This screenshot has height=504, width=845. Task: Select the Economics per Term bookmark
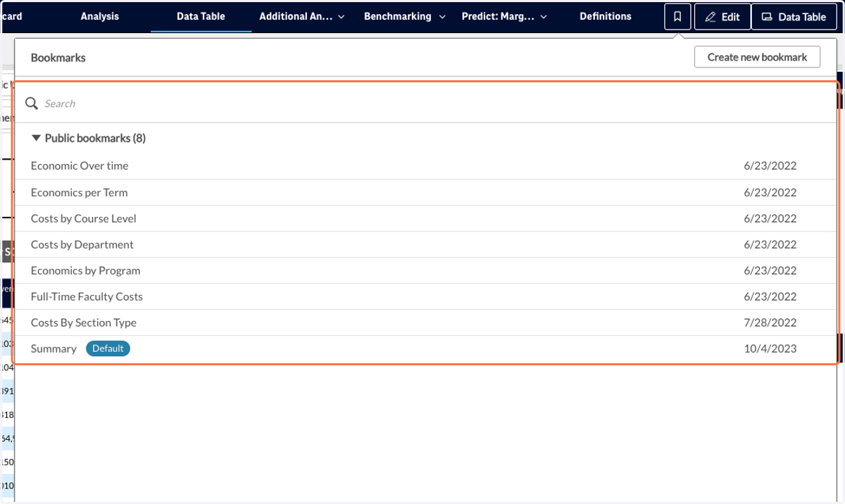pos(426,192)
